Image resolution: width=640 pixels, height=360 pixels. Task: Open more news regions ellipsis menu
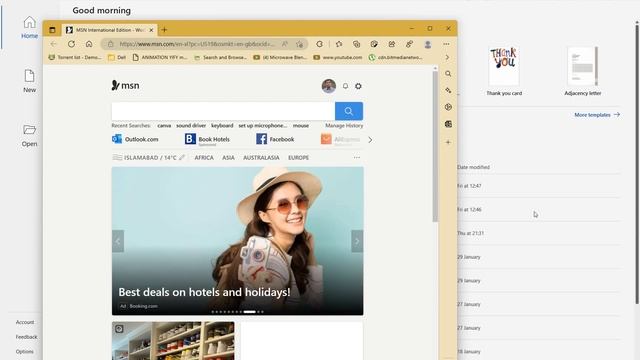coord(357,158)
